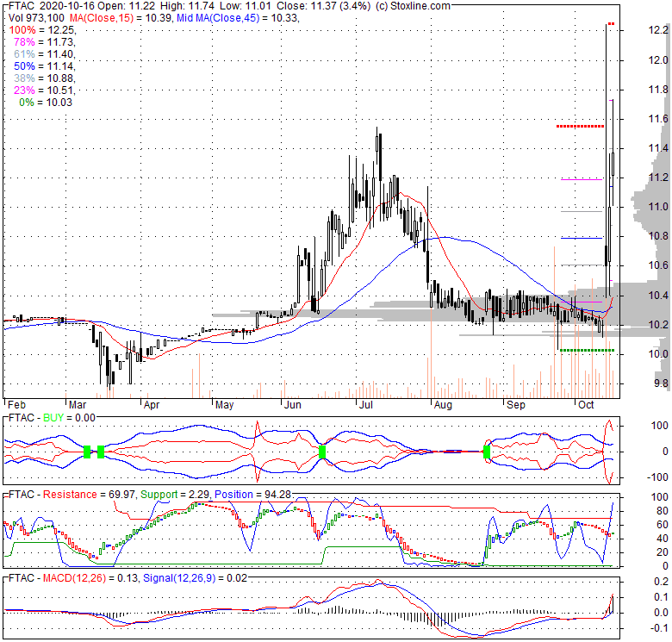Click the 'Jun' month label on time axis

pos(293,405)
